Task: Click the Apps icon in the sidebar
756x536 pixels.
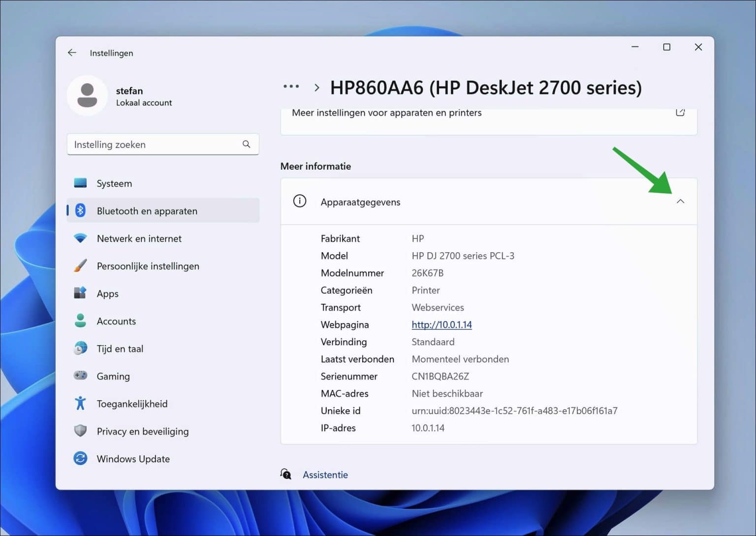Action: [80, 293]
